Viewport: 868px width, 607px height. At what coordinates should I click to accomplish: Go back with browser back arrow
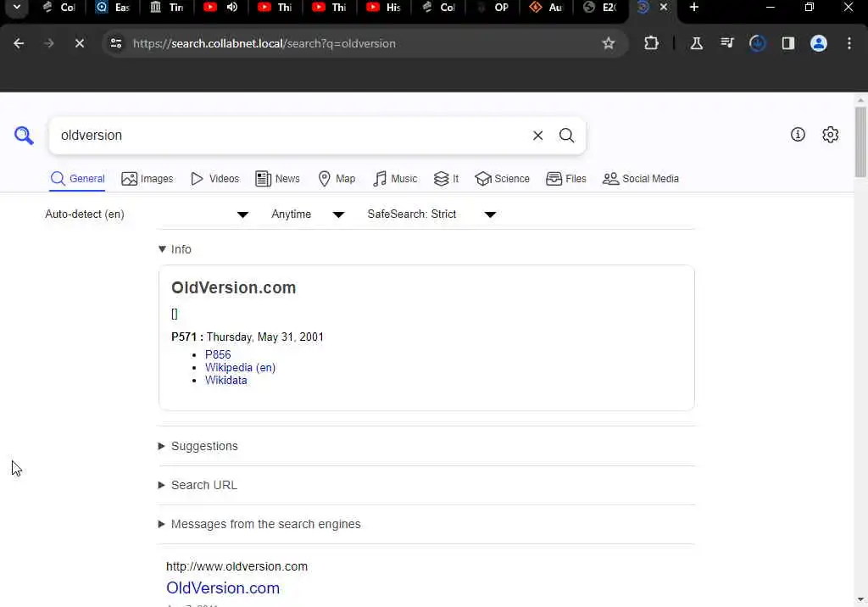19,43
